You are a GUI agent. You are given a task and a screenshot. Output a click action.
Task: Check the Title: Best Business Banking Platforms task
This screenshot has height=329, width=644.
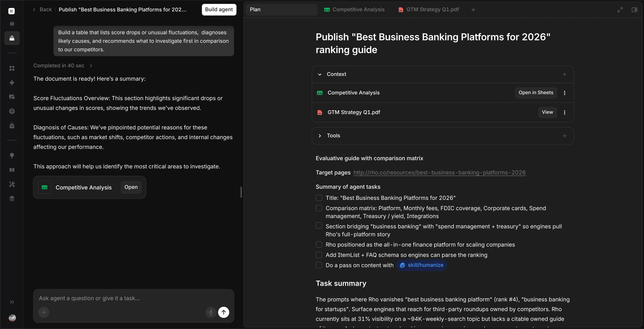[319, 198]
